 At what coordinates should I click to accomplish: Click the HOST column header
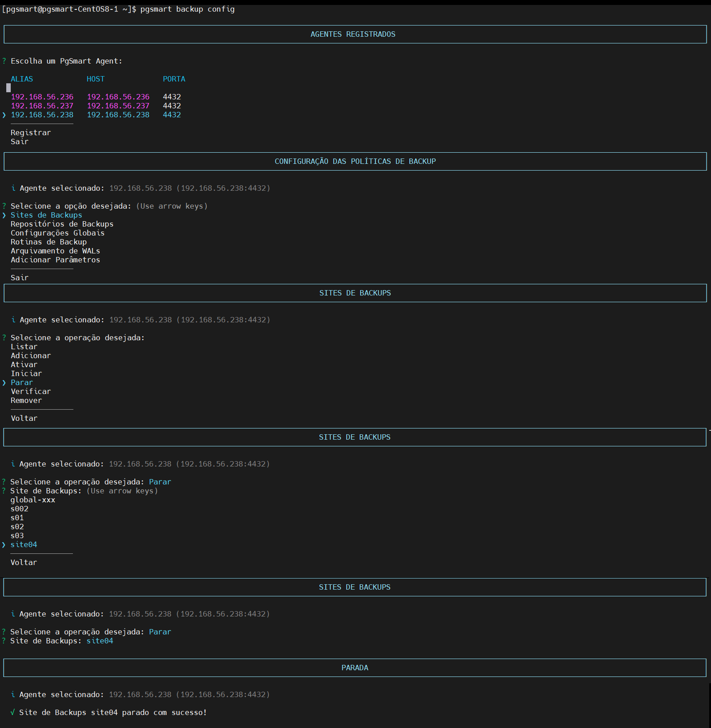pos(96,79)
